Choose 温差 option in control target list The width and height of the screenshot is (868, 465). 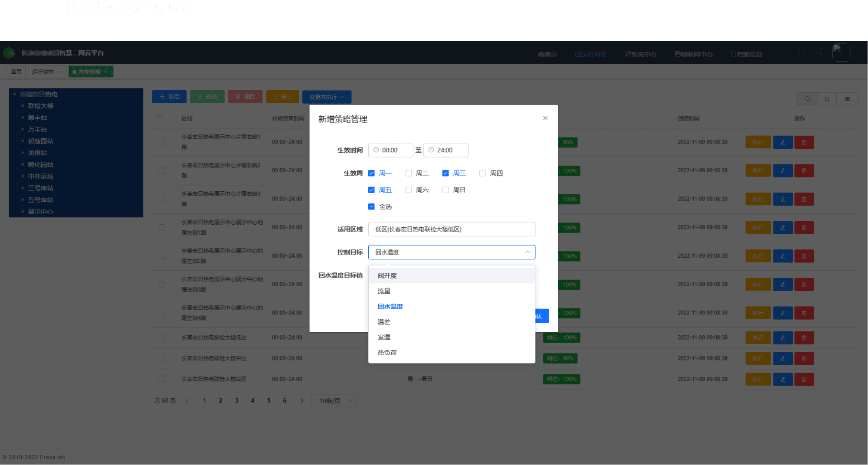(x=452, y=322)
